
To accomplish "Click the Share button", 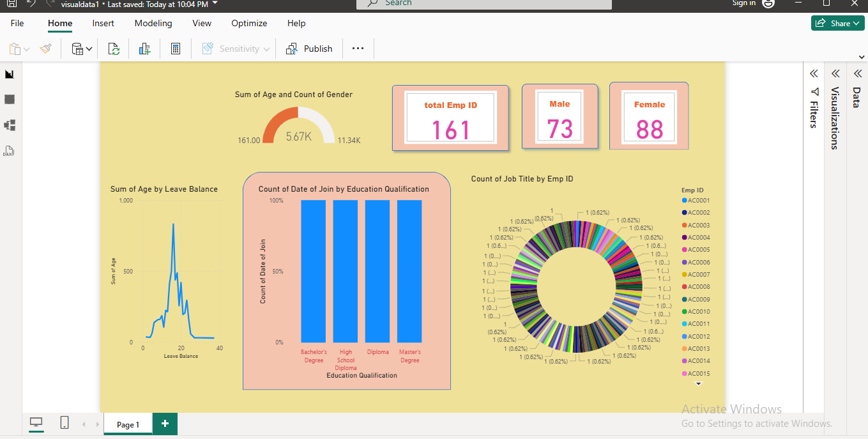I will tap(837, 23).
